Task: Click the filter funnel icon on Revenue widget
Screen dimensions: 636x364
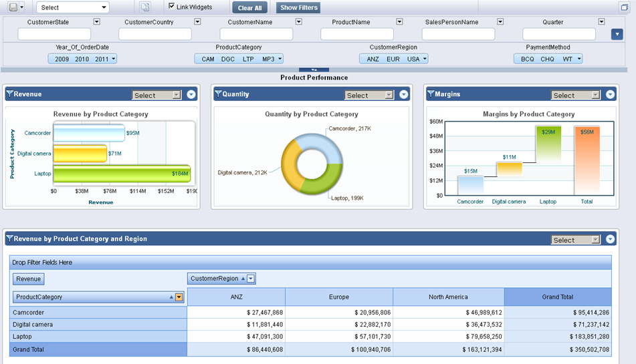Action: [9, 94]
